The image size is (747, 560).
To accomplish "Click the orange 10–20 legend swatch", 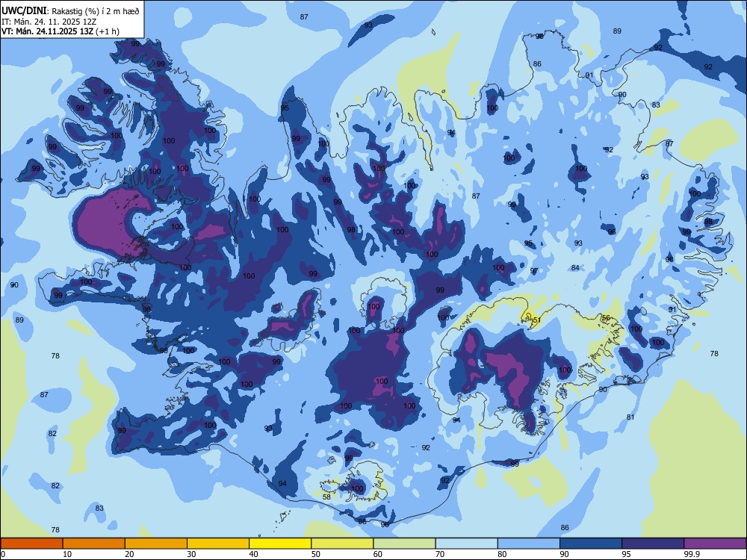I will pyautogui.click(x=94, y=544).
